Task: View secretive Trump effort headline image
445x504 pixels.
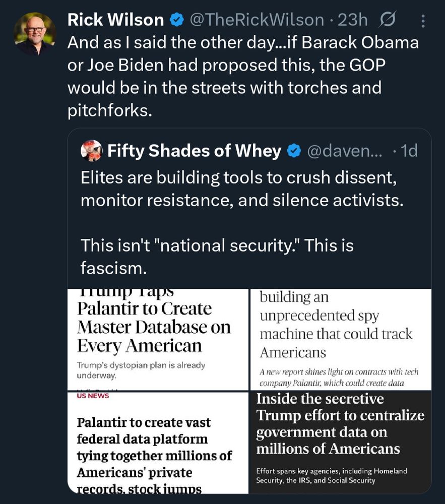Action: [341, 443]
